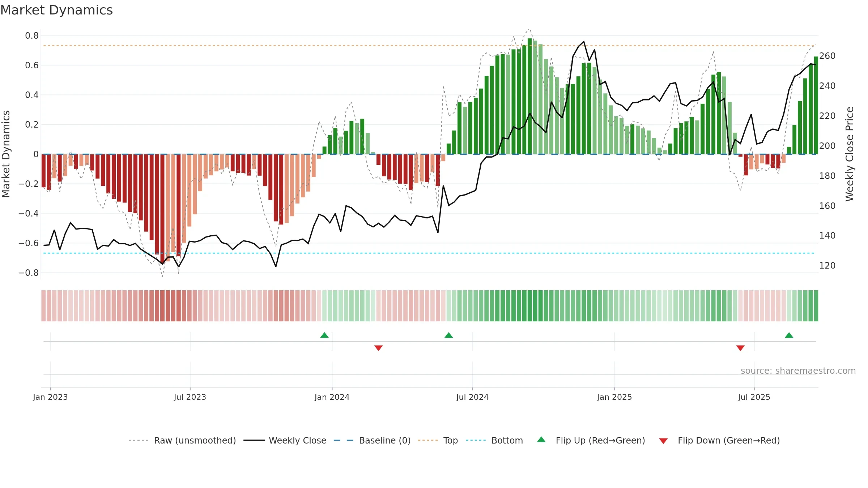Toggle the Flip Up (Red→Green) legend entry
This screenshot has height=488, width=868.
point(591,440)
